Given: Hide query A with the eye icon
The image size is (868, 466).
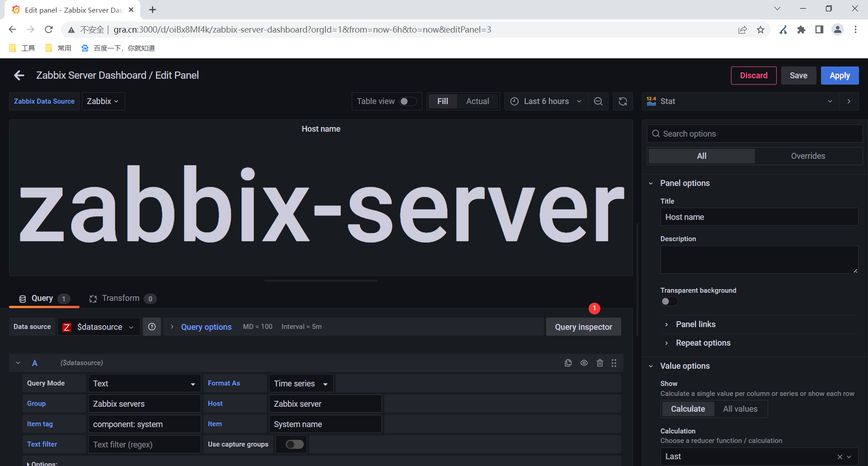Looking at the screenshot, I should point(584,363).
